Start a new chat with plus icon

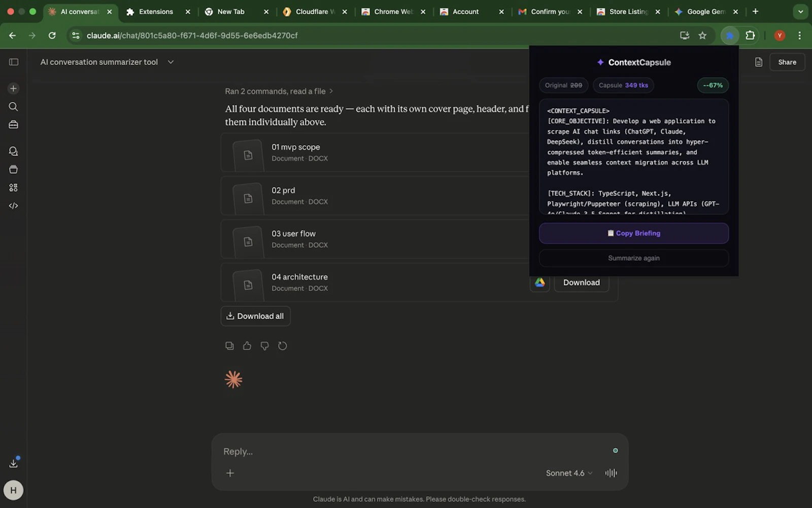[14, 88]
